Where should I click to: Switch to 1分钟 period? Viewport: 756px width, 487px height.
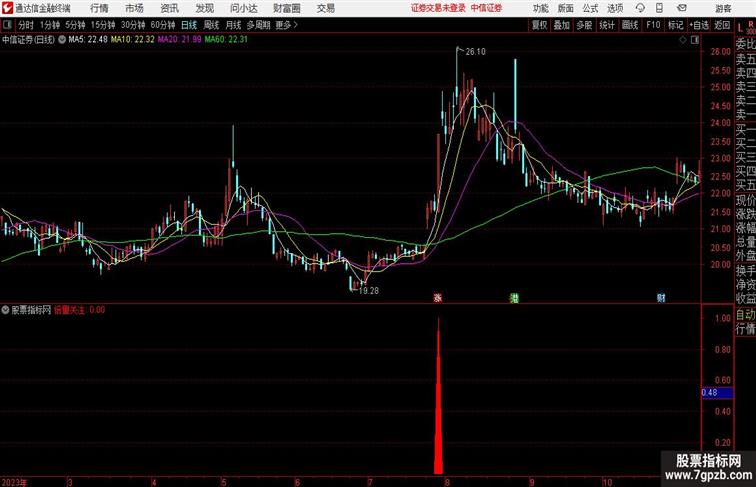point(50,25)
